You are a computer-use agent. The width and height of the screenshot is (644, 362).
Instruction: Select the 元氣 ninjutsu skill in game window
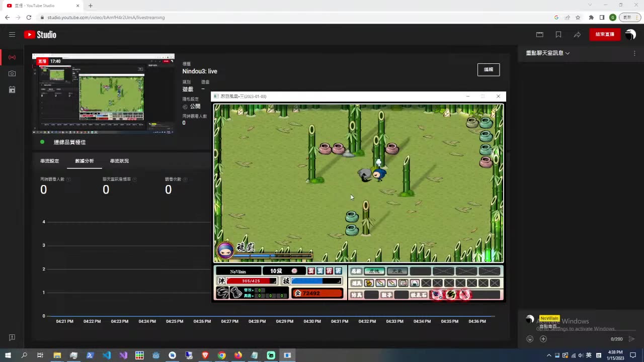point(397,271)
